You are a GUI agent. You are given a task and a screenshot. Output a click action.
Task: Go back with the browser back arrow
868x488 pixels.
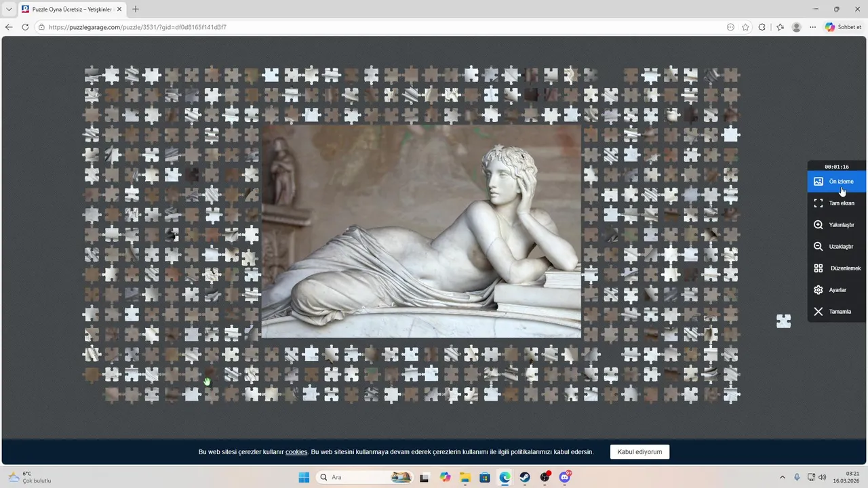click(x=9, y=27)
